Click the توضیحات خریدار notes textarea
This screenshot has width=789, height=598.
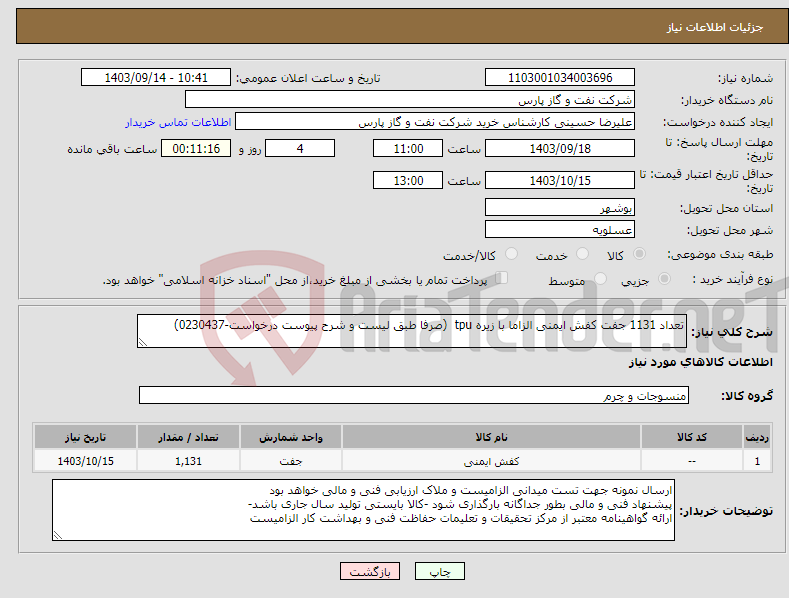pos(363,510)
